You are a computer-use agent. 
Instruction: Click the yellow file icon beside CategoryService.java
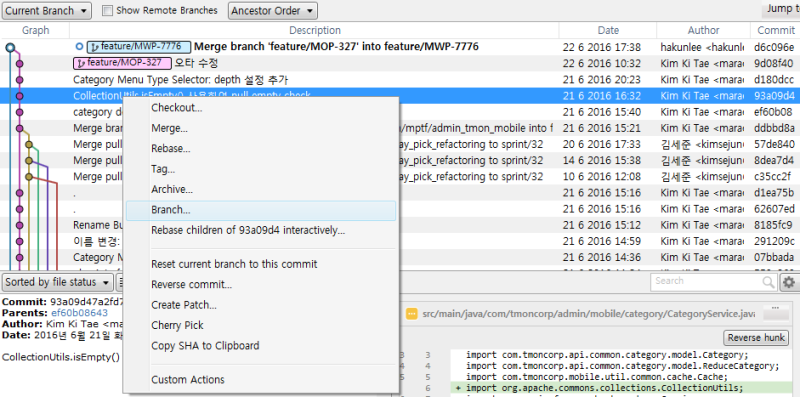tap(412, 314)
